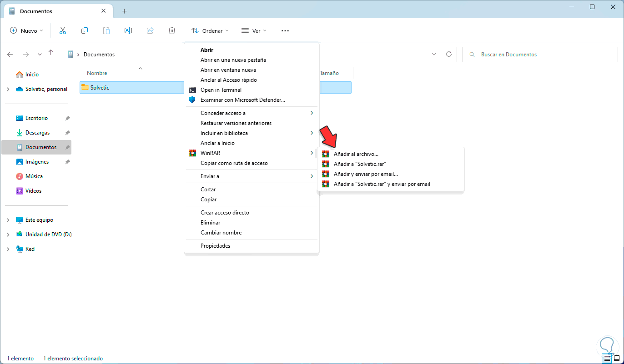Click the Copy icon in the toolbar
The height and width of the screenshot is (364, 624).
(85, 30)
